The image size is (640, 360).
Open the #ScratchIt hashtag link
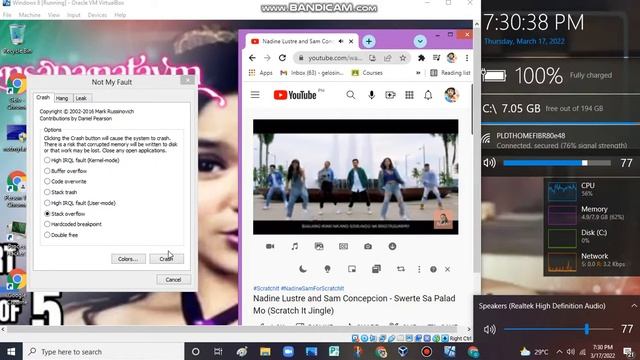266,289
